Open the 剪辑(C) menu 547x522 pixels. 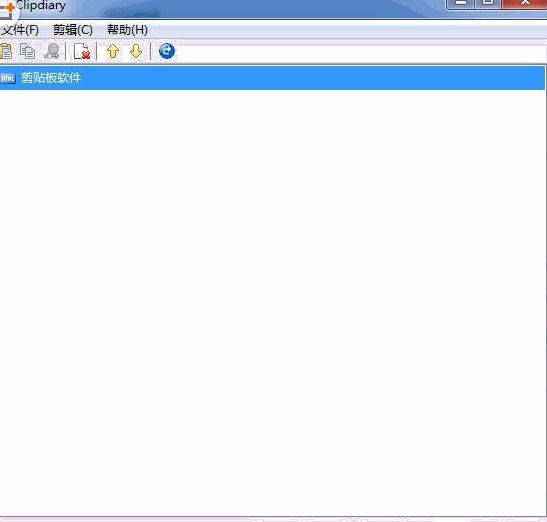click(x=73, y=30)
